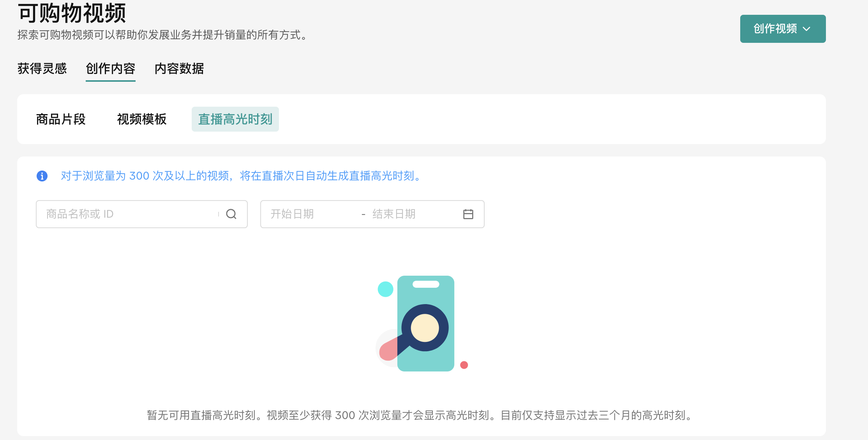This screenshot has width=868, height=440.
Task: Select the 创作内容 tab
Action: 110,69
